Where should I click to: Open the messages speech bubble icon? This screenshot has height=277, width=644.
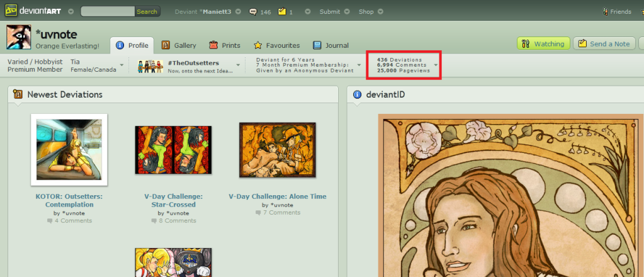click(x=253, y=11)
